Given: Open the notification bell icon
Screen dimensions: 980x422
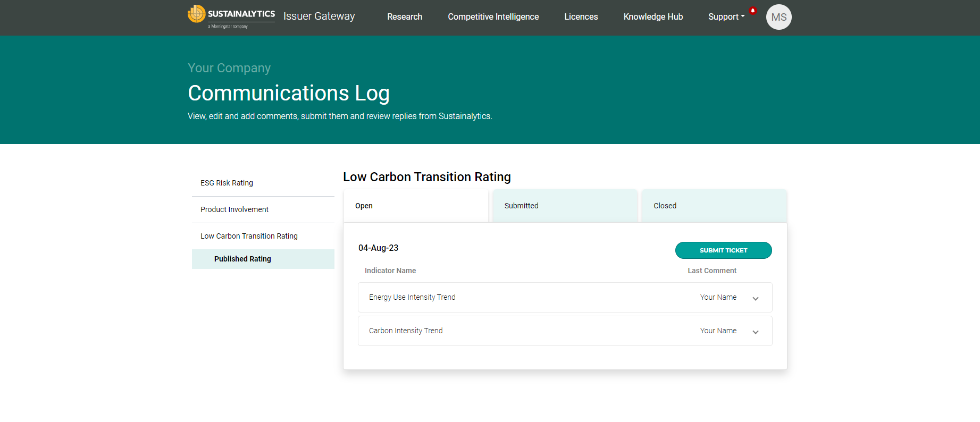Looking at the screenshot, I should pyautogui.click(x=752, y=11).
